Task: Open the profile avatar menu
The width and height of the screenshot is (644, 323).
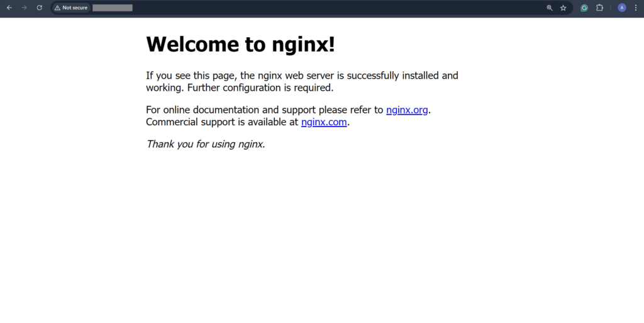Action: 622,8
